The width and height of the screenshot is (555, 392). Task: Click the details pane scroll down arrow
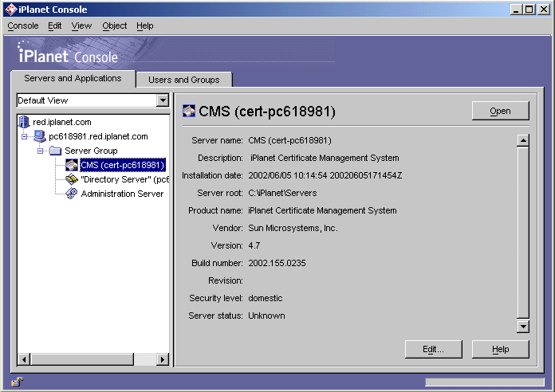tap(523, 326)
